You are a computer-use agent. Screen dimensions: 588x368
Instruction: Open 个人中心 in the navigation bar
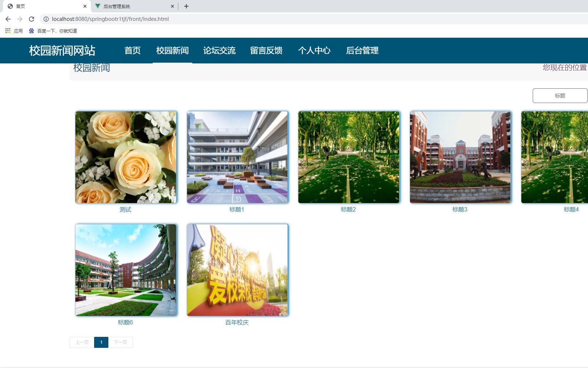(315, 51)
